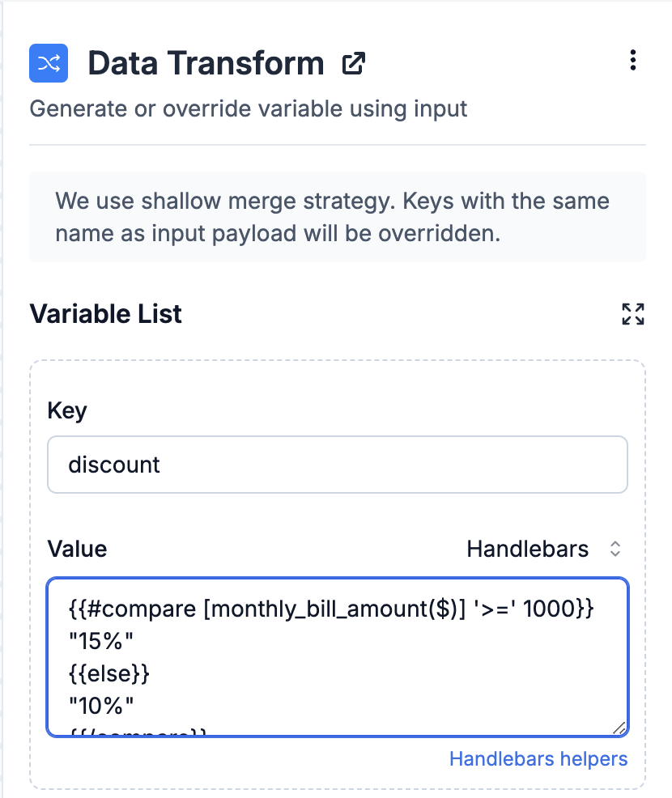Viewport: 672px width, 798px height.
Task: Place cursor on the "15%" line
Action: coord(100,641)
